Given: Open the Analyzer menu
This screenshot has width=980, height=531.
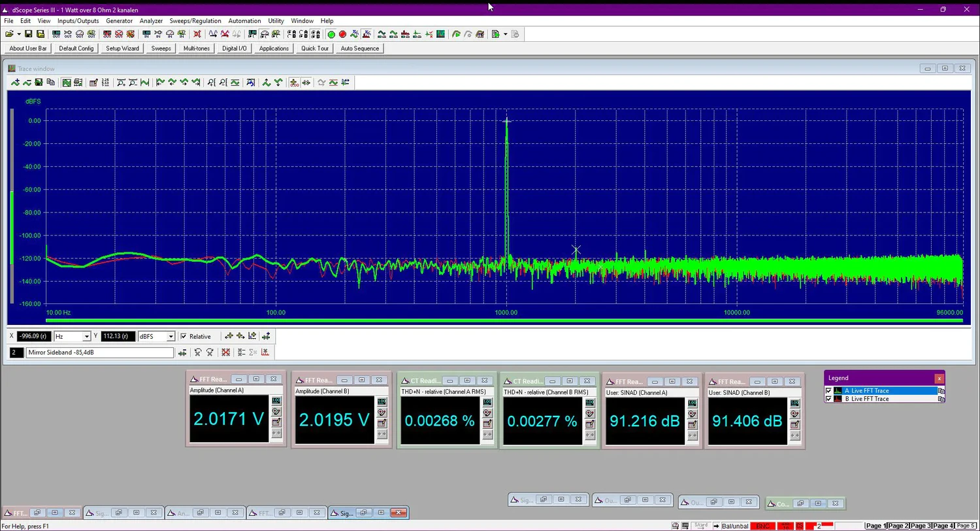Looking at the screenshot, I should (150, 21).
